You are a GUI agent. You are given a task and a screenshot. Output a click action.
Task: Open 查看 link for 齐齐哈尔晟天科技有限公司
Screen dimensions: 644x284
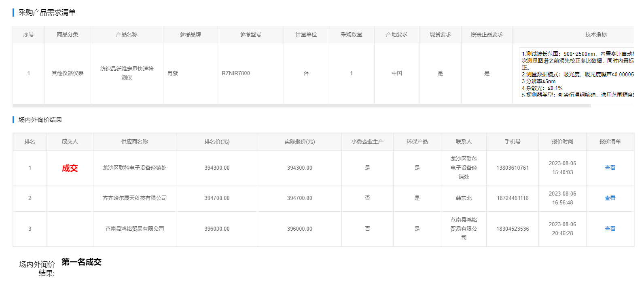(610, 198)
